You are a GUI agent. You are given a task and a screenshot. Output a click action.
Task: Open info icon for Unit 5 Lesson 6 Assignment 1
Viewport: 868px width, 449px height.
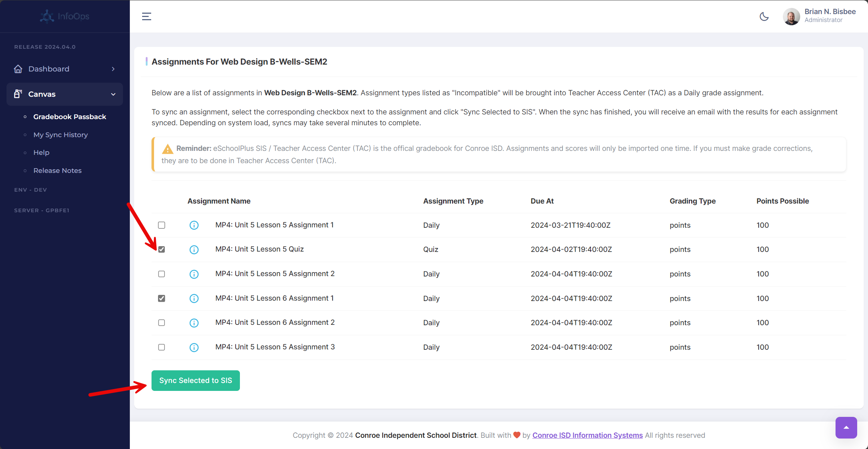[194, 298]
